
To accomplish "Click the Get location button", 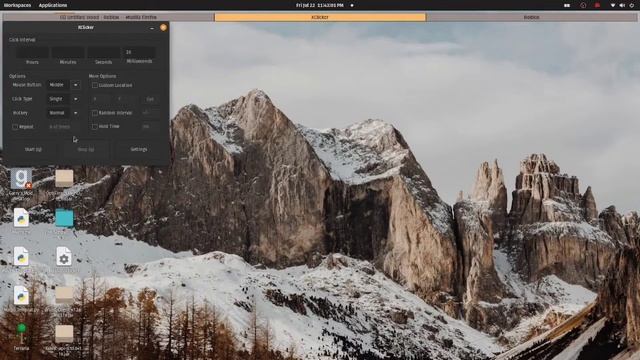I will point(150,99).
